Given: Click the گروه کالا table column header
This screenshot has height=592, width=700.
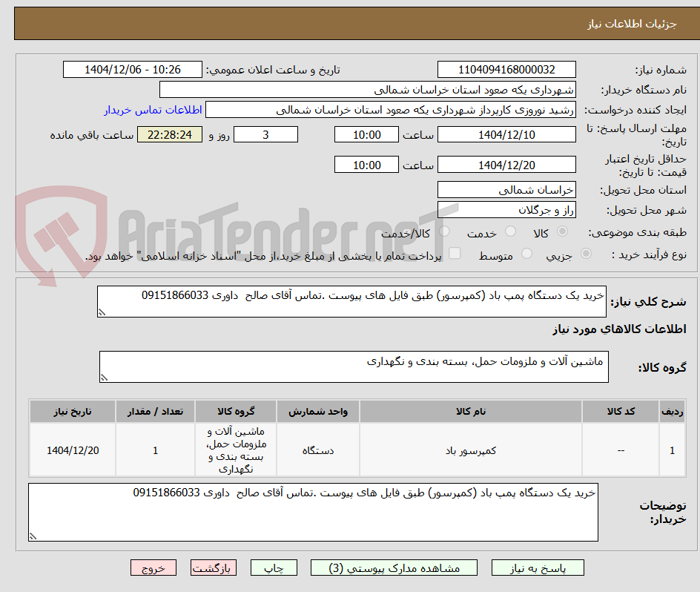Looking at the screenshot, I should 236,412.
